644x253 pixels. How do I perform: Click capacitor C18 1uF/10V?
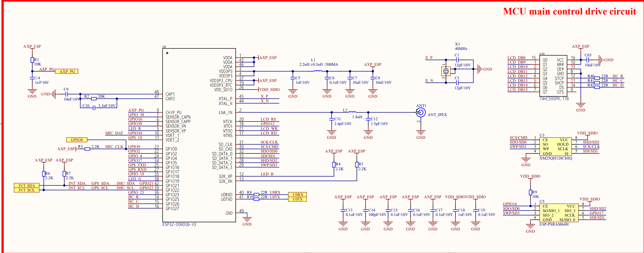click(x=455, y=210)
